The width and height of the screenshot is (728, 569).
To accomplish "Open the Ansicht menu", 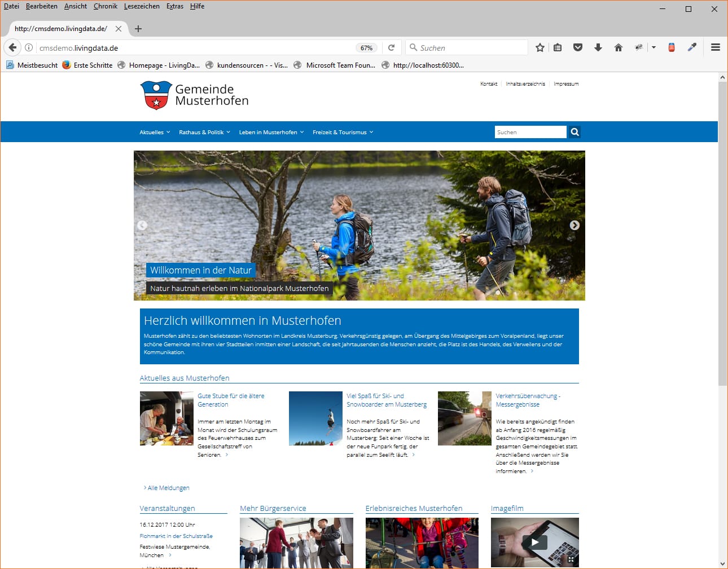I will click(75, 6).
